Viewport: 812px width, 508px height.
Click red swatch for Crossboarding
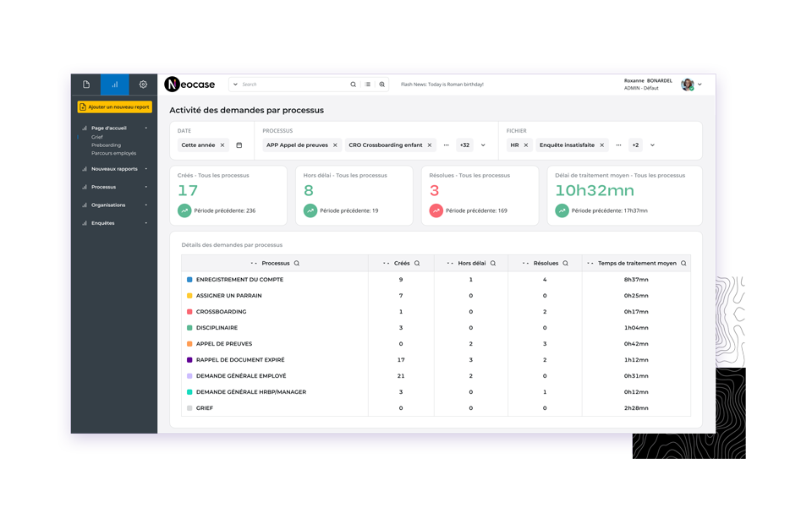point(189,311)
